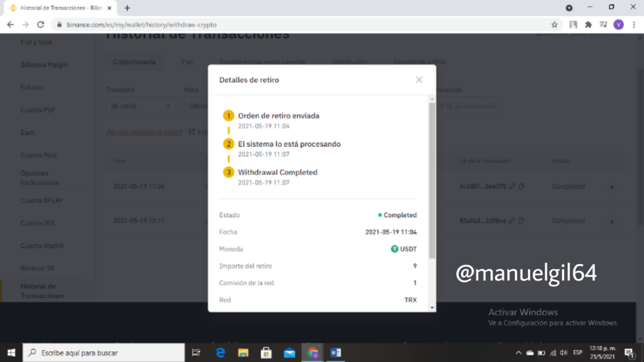The image size is (644, 362).
Task: Click the 'Withdrawal Completed' step text
Action: 278,172
